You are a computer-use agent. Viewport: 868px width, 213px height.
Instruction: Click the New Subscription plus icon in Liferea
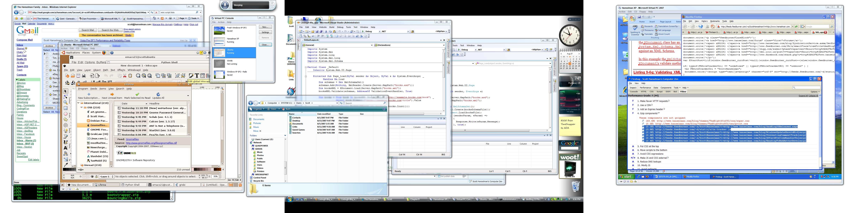pos(89,94)
